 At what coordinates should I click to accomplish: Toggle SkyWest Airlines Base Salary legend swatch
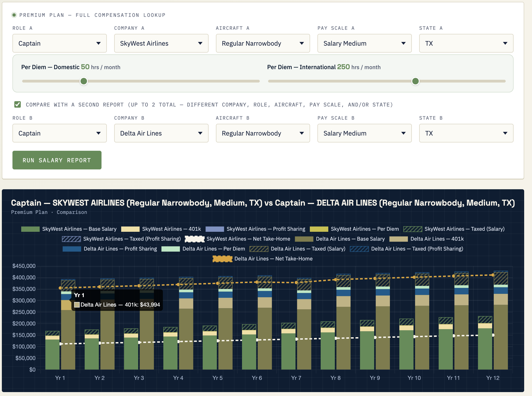[x=30, y=229]
